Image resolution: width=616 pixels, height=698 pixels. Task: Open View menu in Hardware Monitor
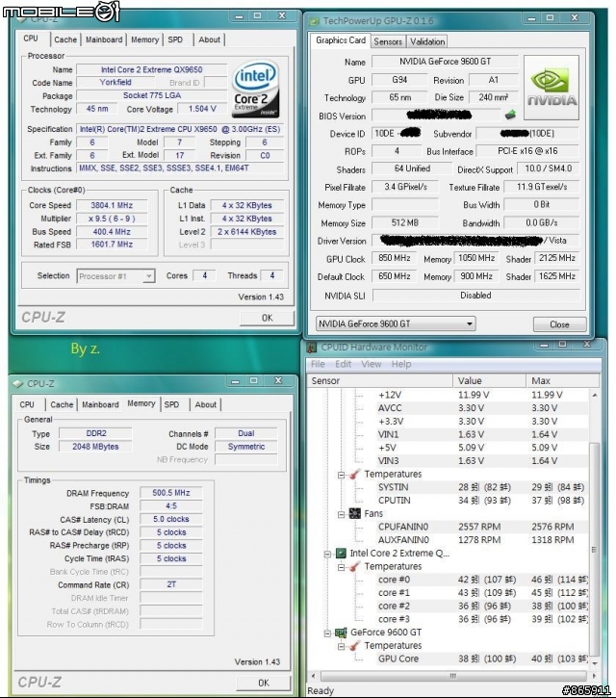tap(372, 364)
